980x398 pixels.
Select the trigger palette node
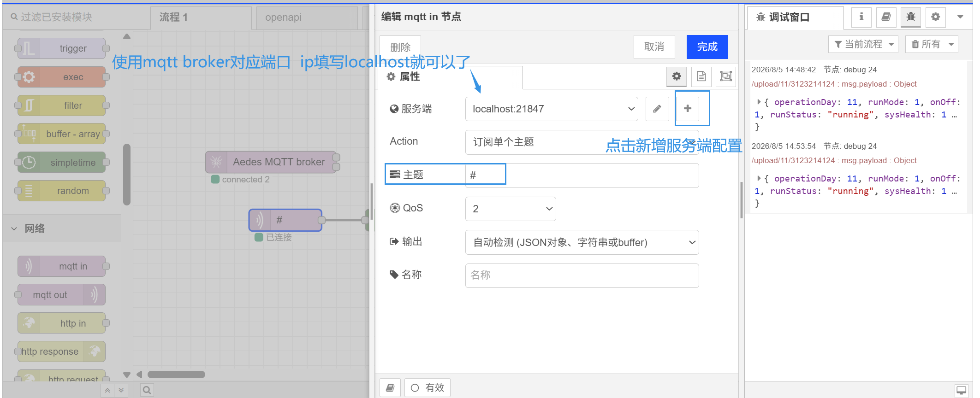pos(62,48)
